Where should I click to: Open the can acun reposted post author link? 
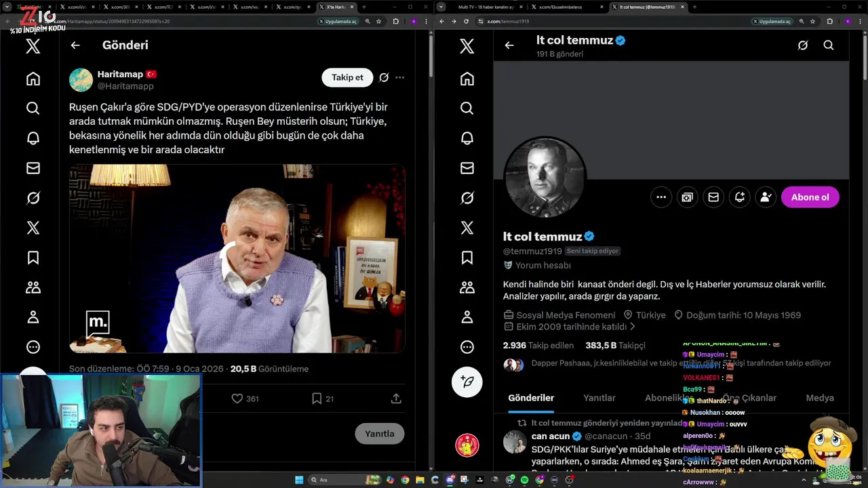[551, 436]
